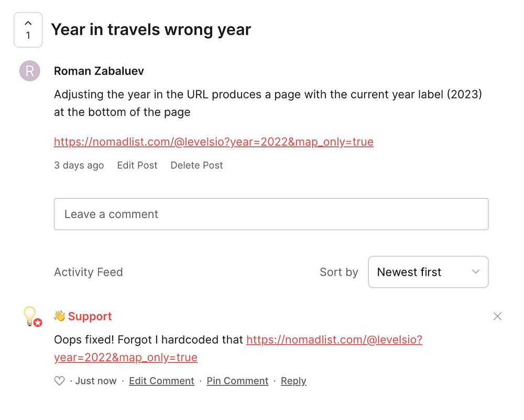Click the chevron arrow in sort dropdown
Viewport: 524px width, 420px height.
[475, 272]
